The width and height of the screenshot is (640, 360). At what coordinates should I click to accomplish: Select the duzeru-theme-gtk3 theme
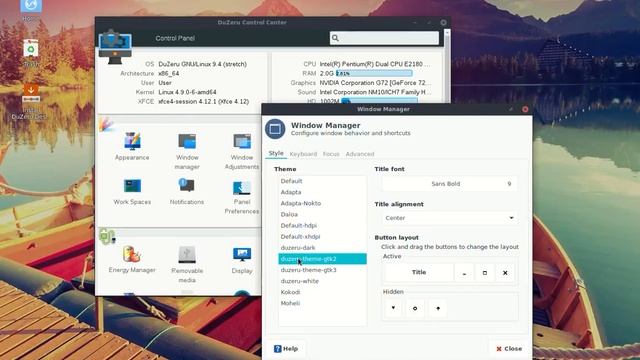322,270
